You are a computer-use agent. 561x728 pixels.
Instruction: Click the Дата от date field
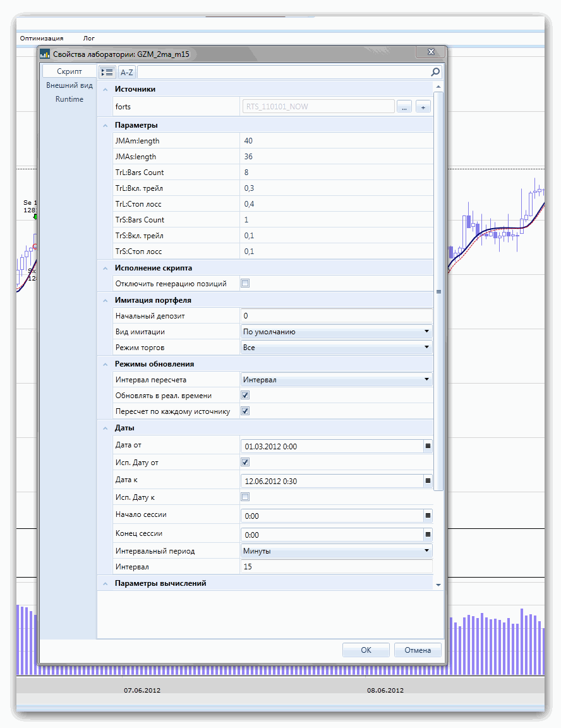pyautogui.click(x=332, y=446)
